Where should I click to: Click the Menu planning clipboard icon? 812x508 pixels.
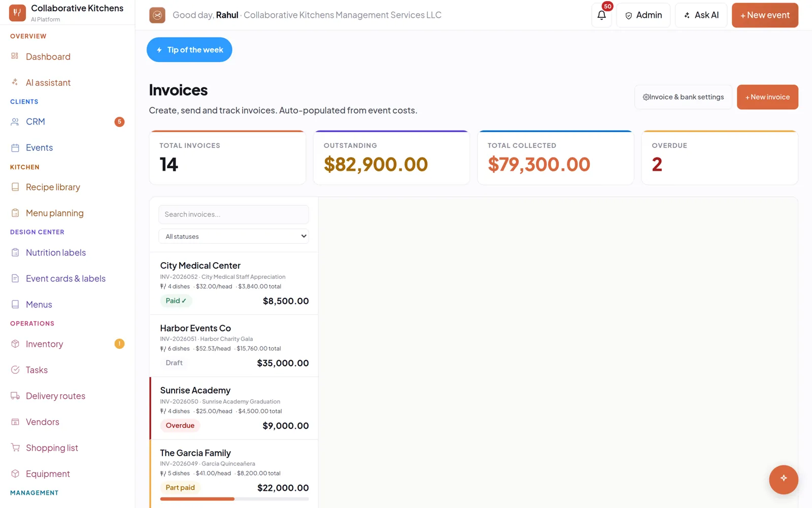pyautogui.click(x=15, y=213)
